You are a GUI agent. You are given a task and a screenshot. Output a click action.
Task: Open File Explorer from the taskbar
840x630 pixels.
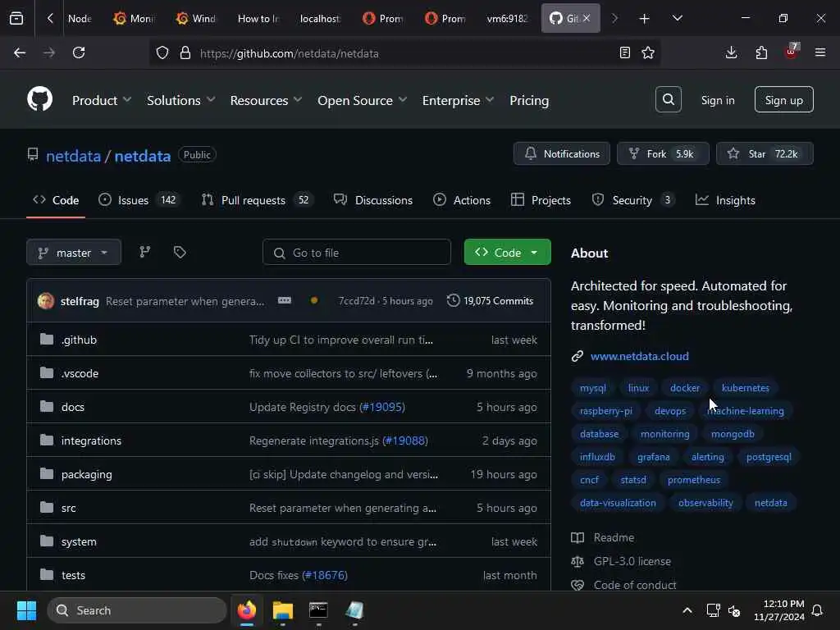coord(282,610)
